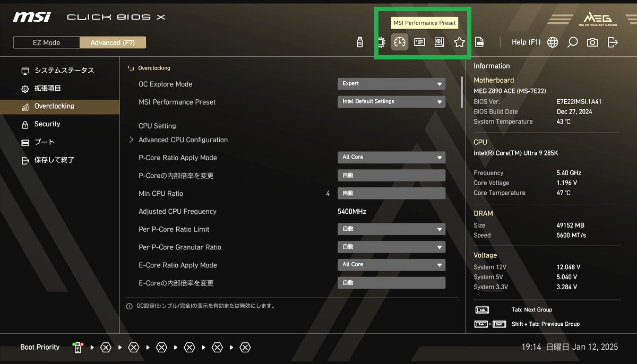
Task: Open the M-Flash USB drive icon
Action: tap(360, 42)
